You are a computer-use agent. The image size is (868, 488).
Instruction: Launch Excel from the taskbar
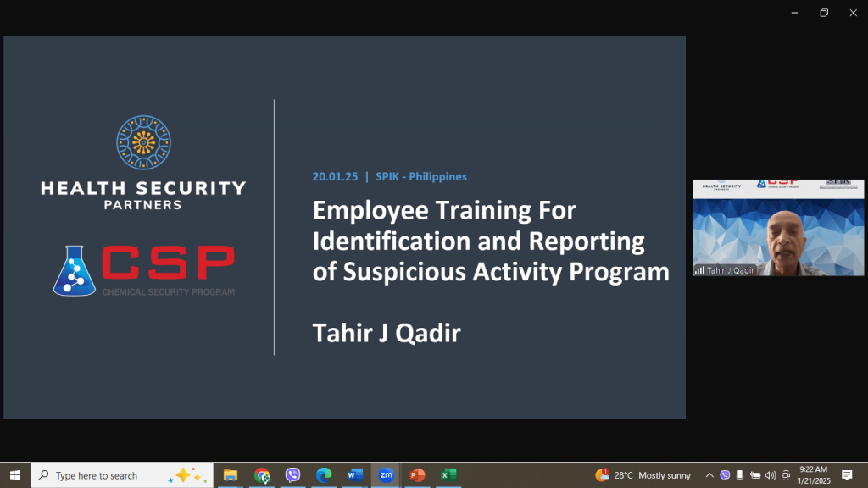448,475
